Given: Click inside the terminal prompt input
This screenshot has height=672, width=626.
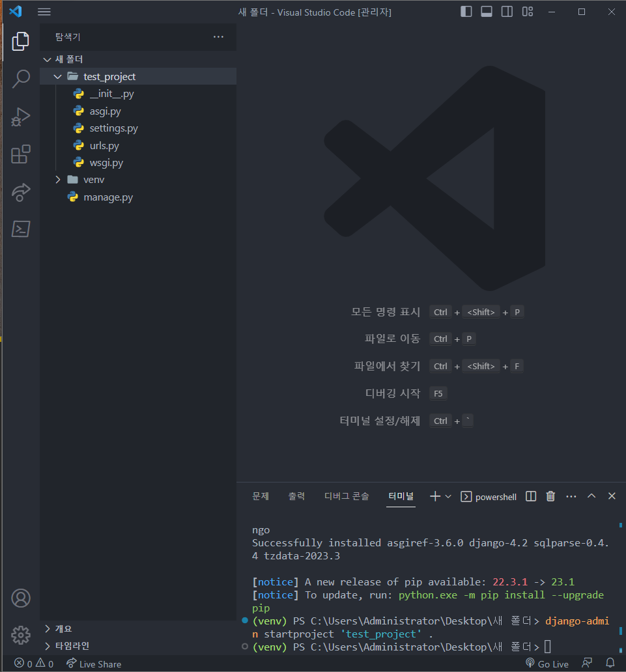Looking at the screenshot, I should [x=548, y=647].
